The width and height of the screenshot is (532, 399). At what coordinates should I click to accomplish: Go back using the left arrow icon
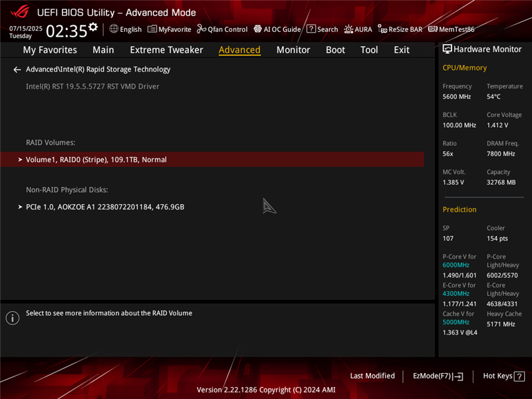17,70
